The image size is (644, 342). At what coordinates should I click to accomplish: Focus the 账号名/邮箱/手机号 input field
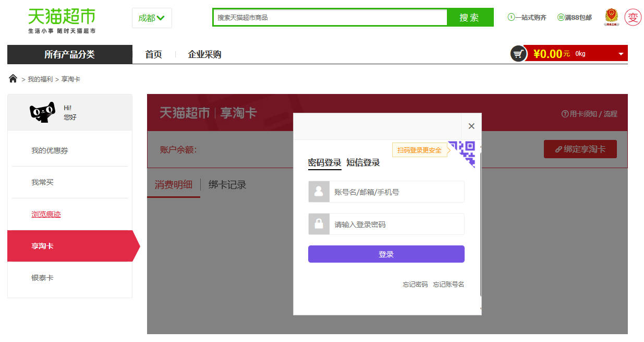click(396, 192)
